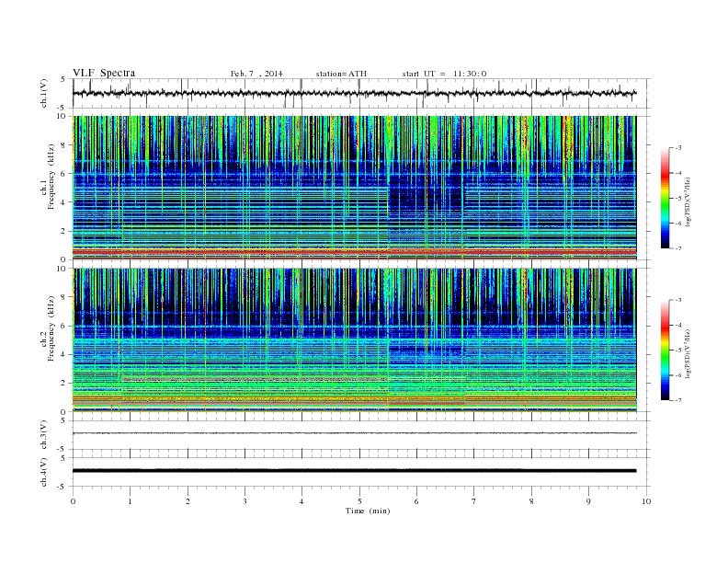Click the ch.3(V) axis label
Screen dimensions: 728x563
tap(44, 435)
